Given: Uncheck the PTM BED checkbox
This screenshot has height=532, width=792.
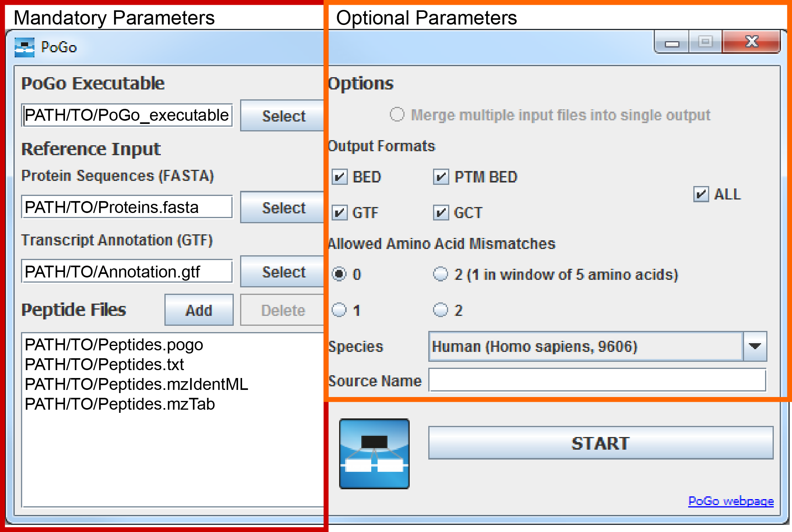Looking at the screenshot, I should [441, 177].
